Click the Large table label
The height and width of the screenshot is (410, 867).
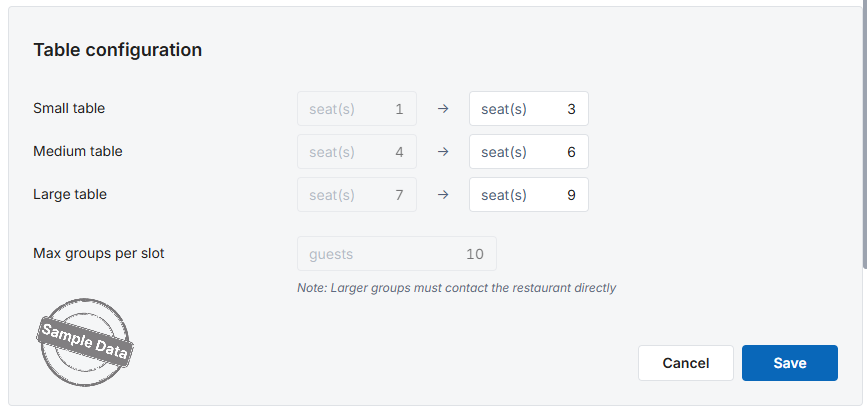coord(70,194)
